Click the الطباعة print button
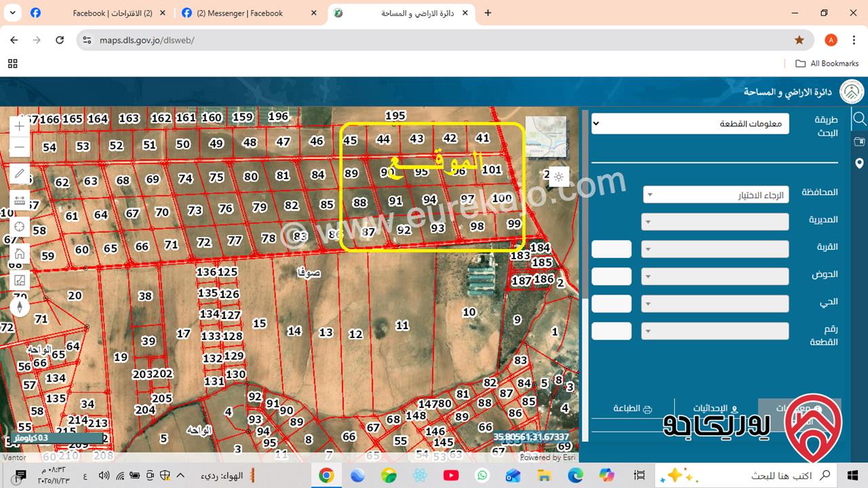Image resolution: width=868 pixels, height=488 pixels. 632,409
